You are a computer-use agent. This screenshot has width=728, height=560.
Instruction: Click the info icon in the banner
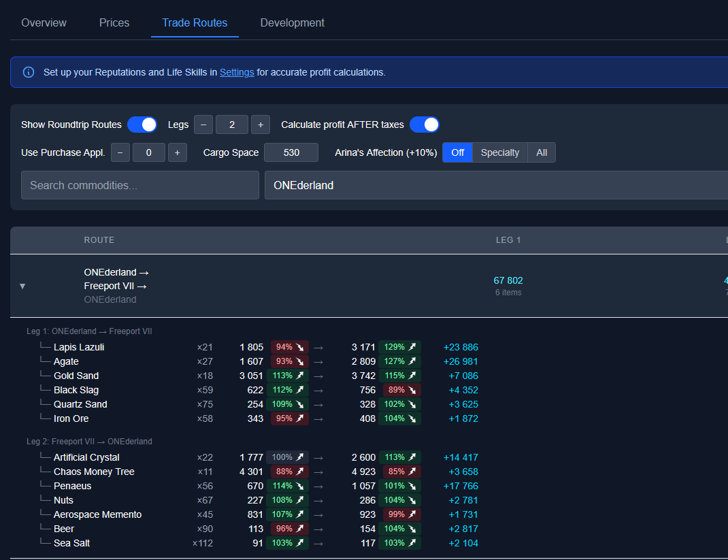(x=29, y=72)
